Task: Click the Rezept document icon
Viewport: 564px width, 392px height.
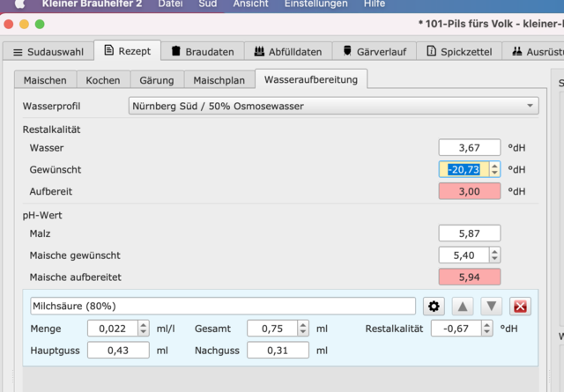Action: (x=108, y=50)
